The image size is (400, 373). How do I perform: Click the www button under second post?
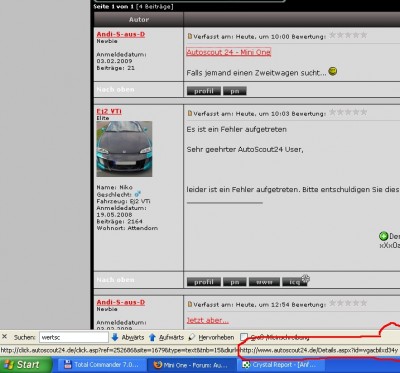[x=264, y=282]
